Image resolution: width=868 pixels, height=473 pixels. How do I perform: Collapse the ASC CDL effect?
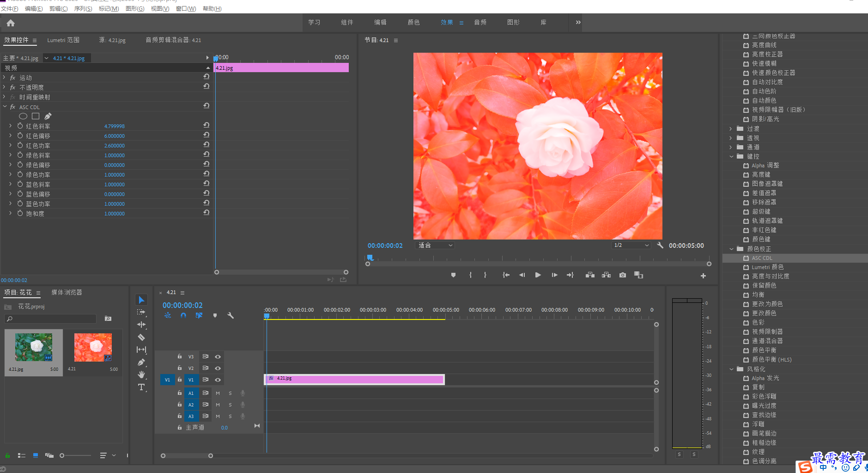[x=5, y=107]
